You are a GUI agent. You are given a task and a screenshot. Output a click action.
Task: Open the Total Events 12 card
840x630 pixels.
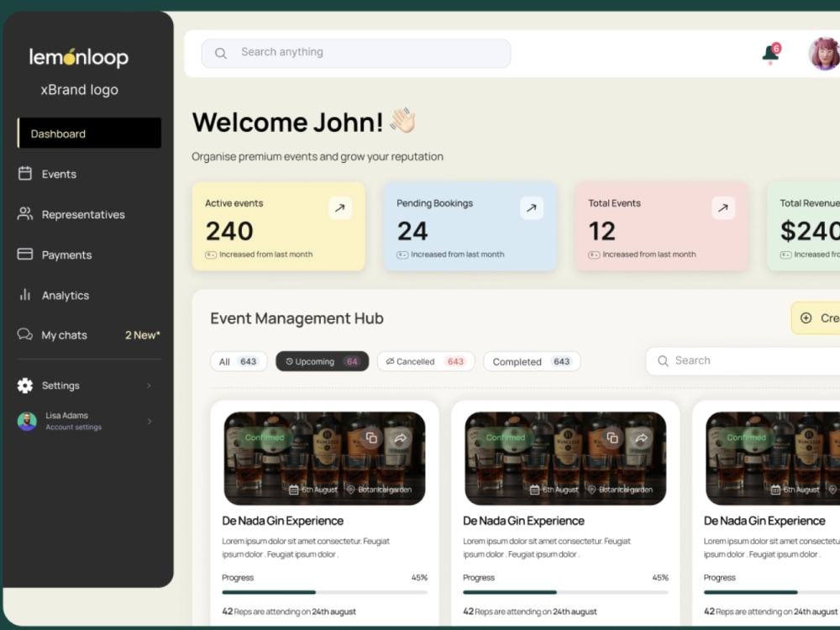662,227
